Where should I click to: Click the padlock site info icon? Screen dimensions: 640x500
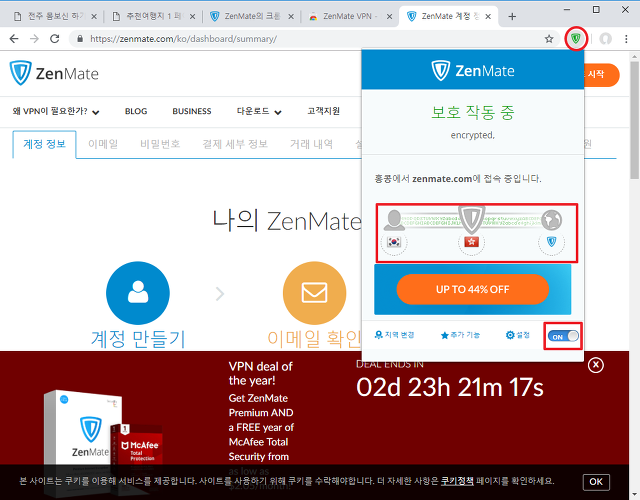tap(80, 39)
